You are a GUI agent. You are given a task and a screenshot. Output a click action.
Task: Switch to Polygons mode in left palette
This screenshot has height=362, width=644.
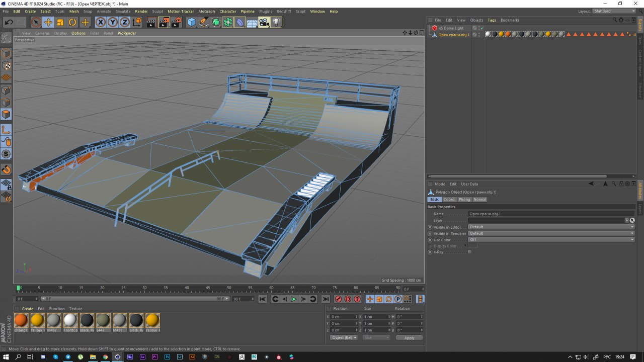pos(6,115)
